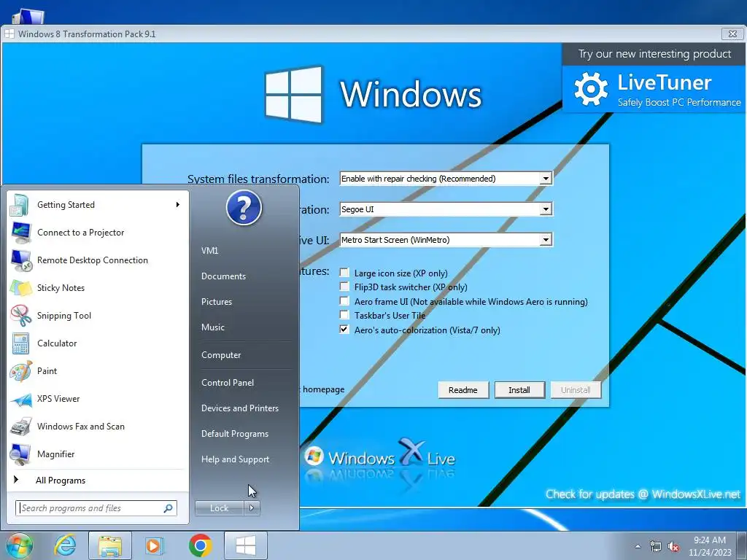747x560 pixels.
Task: Click the user account picture question mark
Action: pos(244,208)
